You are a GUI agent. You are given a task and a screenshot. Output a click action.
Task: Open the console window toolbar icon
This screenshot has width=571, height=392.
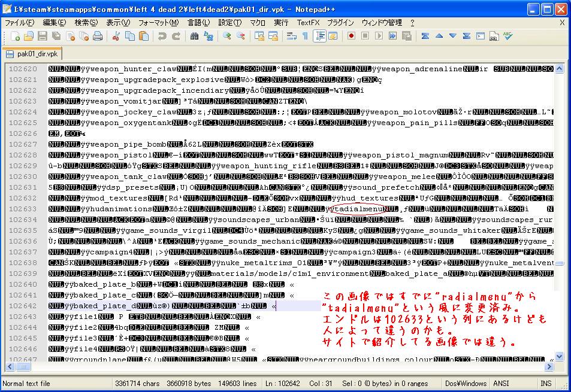point(481,36)
